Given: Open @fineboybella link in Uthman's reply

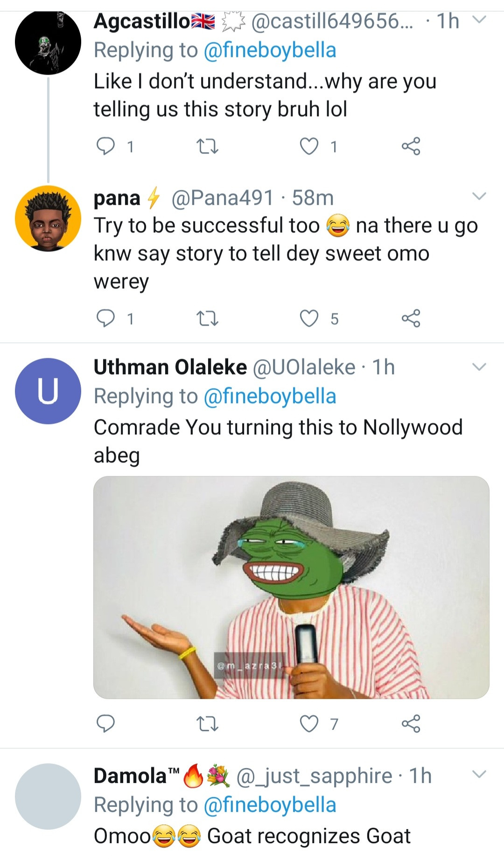Looking at the screenshot, I should [270, 397].
